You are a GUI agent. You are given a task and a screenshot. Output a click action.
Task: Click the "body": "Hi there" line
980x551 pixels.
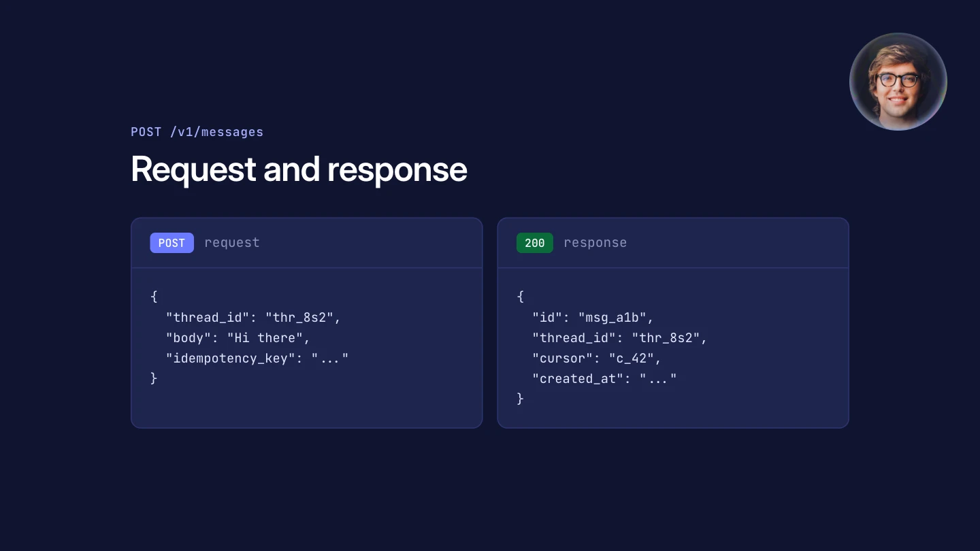[238, 338]
